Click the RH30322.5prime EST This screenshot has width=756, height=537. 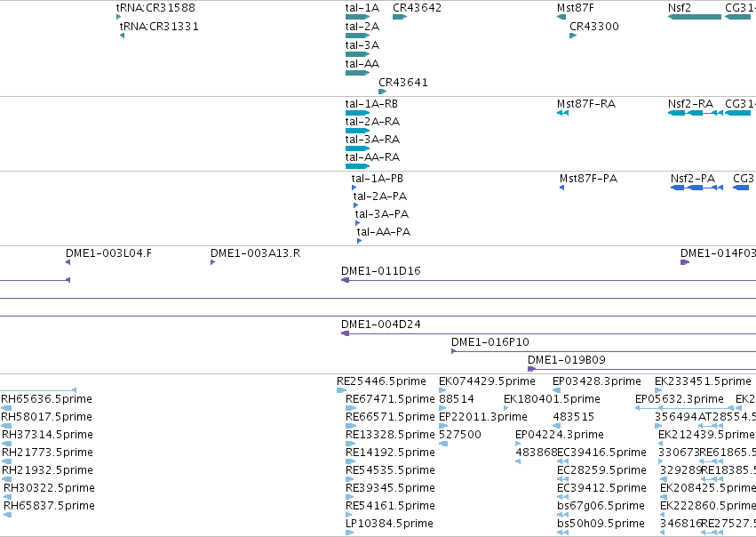[x=7, y=498]
